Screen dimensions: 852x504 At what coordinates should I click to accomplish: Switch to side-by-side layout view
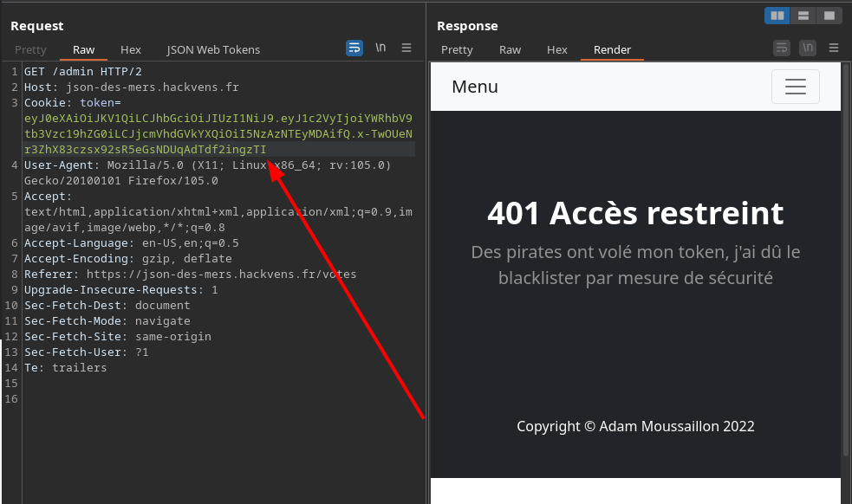(777, 16)
